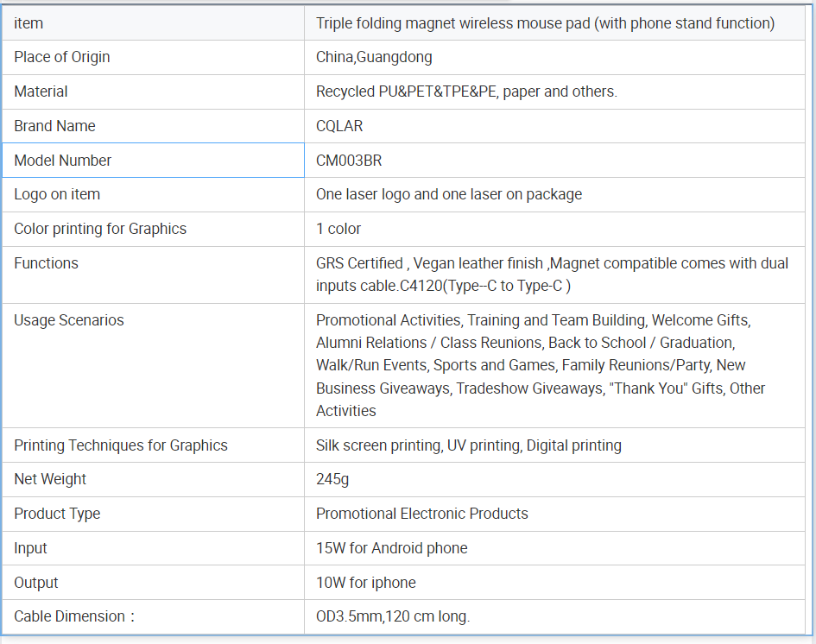The width and height of the screenshot is (816, 644).
Task: Select the China,Guangdong origin cell
Action: point(554,57)
